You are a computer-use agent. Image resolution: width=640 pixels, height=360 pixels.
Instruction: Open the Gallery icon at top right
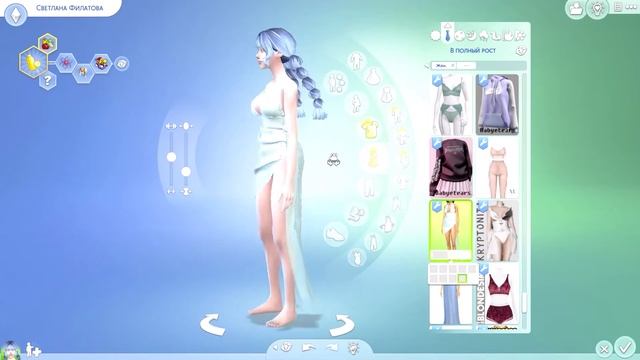coord(576,9)
